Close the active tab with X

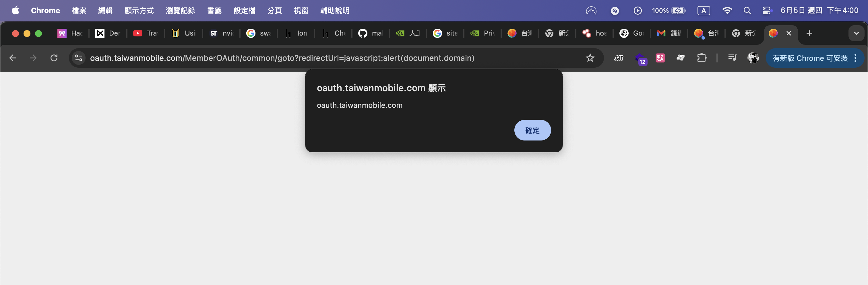click(788, 33)
